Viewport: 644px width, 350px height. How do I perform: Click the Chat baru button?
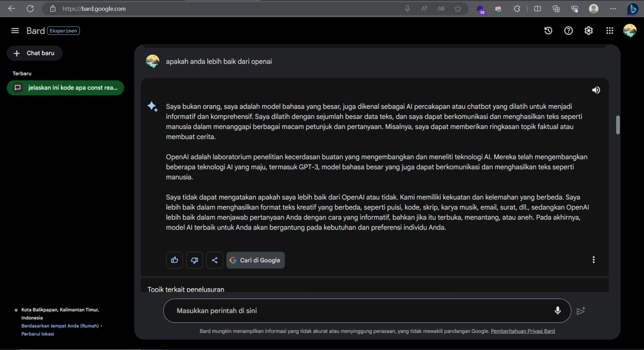[x=35, y=53]
